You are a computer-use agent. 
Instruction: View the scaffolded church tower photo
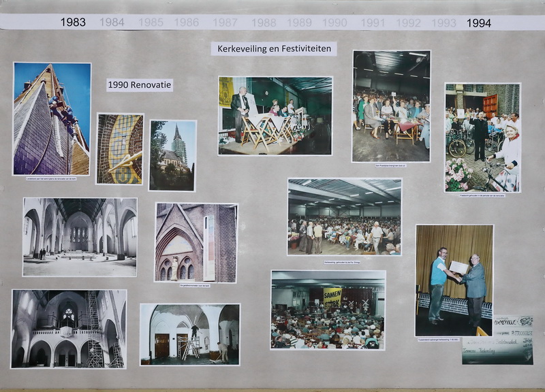coord(172,155)
